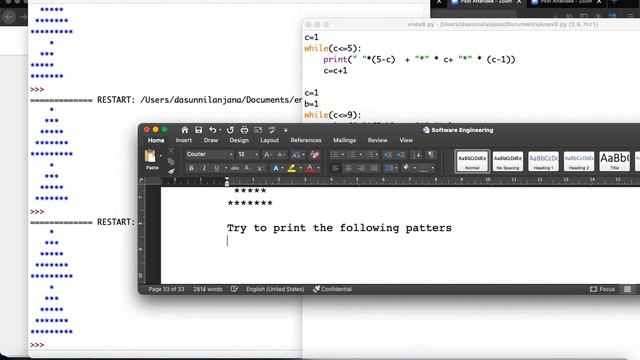Image resolution: width=640 pixels, height=360 pixels.
Task: Expand the Customize Quick Access Toolbar arrow
Action: point(285,130)
